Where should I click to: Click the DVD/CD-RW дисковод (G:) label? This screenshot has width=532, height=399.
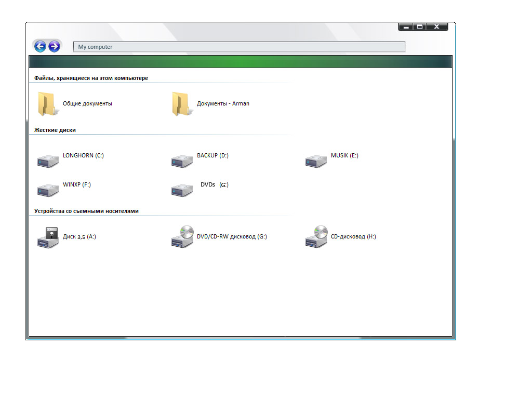pyautogui.click(x=232, y=236)
